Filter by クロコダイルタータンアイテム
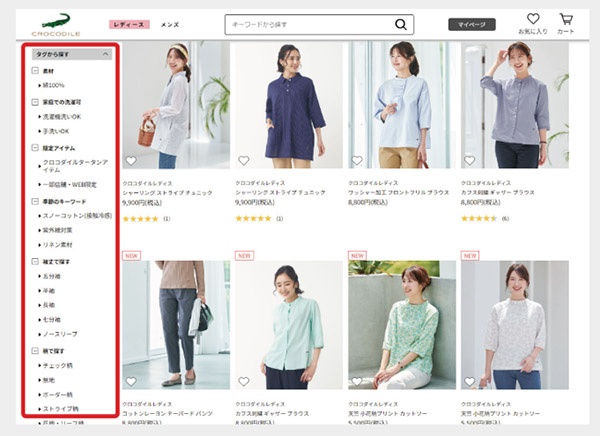This screenshot has height=436, width=600. tap(75, 166)
